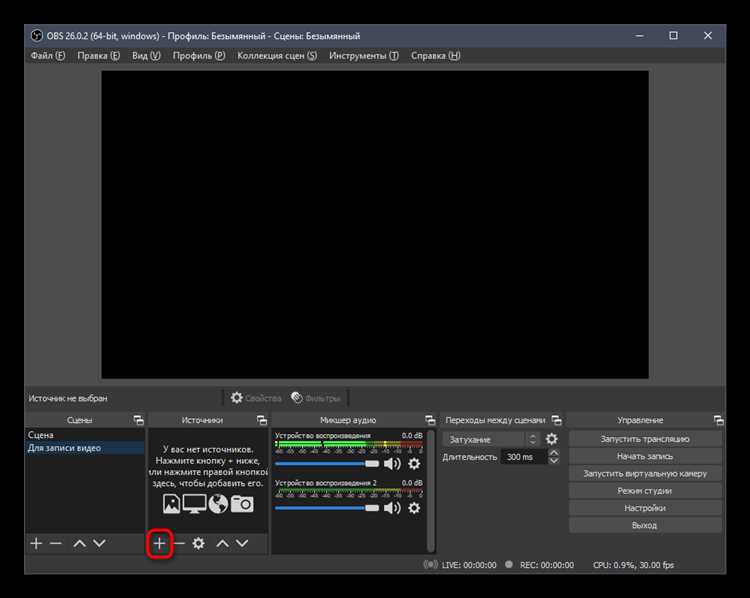
Task: Move source up with arrow
Action: click(x=222, y=543)
